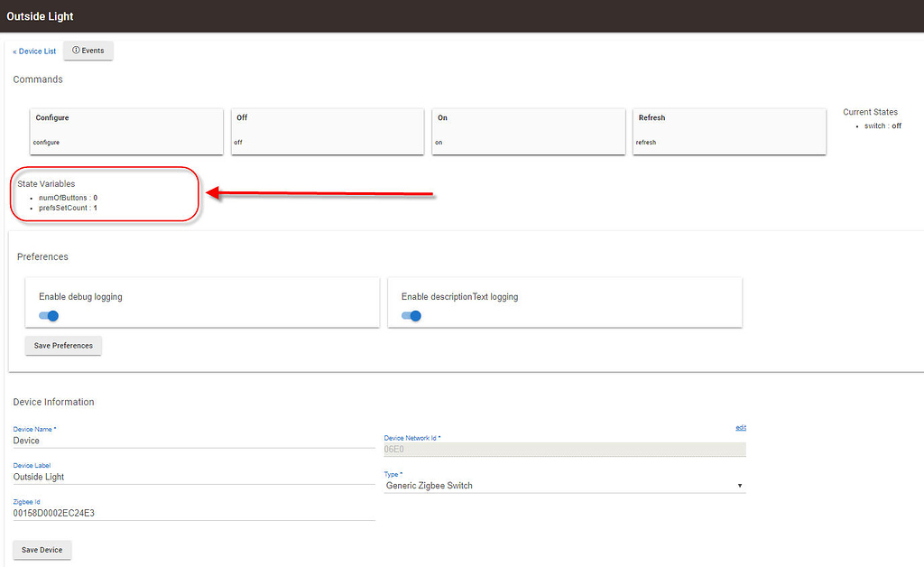This screenshot has height=567, width=924.
Task: Click the Refresh command tile
Action: [x=729, y=131]
